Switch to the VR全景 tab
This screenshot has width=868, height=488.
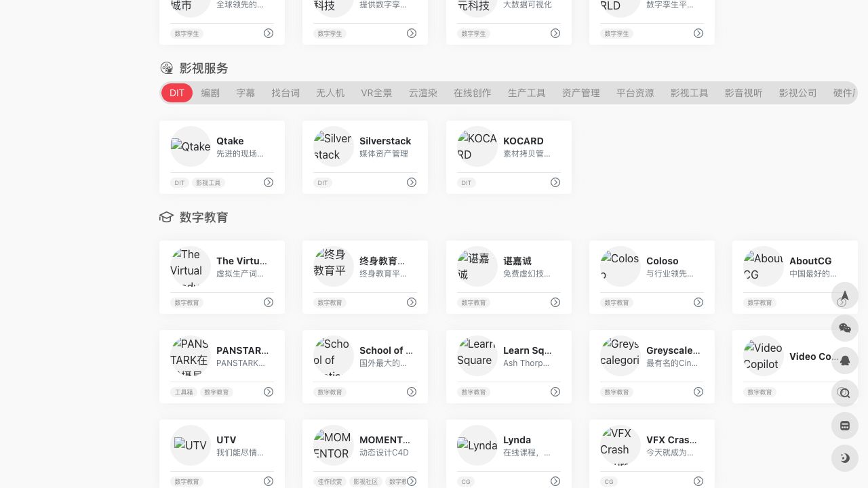tap(376, 93)
